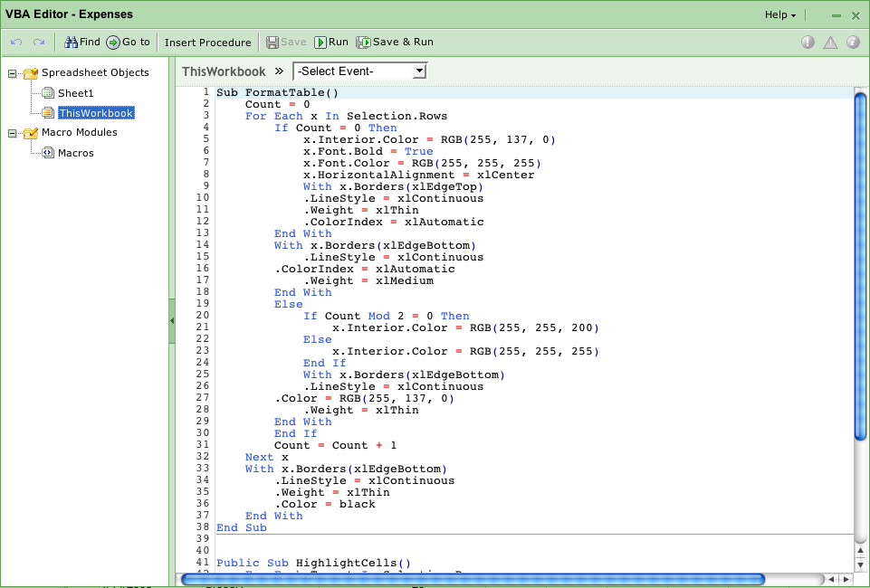Select Macro Modules label
This screenshot has height=588, width=870.
coord(80,132)
